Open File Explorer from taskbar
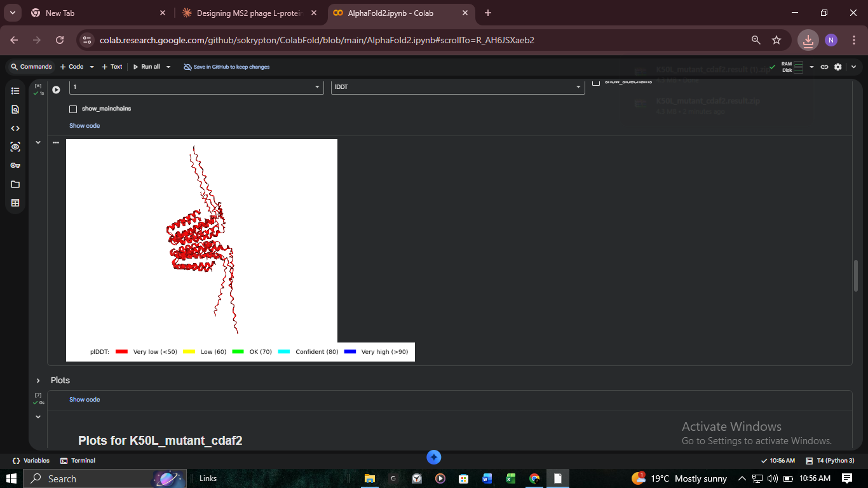868x488 pixels. tap(369, 478)
